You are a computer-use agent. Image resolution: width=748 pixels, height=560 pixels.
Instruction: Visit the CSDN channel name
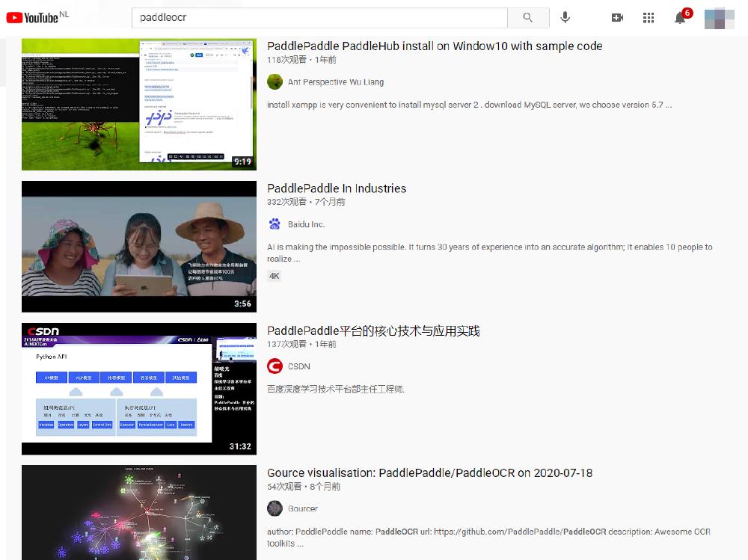tap(299, 366)
